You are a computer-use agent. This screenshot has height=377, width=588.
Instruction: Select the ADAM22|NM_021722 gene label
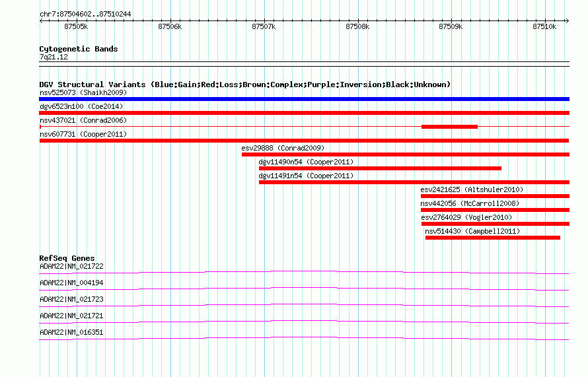[71, 267]
